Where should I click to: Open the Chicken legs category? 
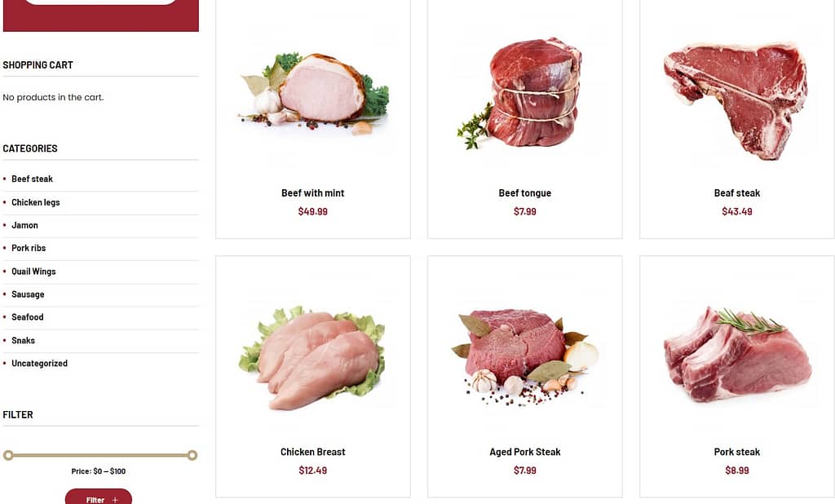point(36,202)
